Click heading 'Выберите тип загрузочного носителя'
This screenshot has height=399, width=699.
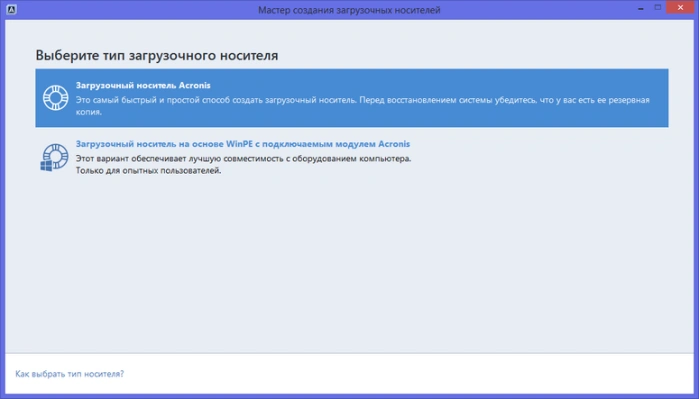(157, 55)
